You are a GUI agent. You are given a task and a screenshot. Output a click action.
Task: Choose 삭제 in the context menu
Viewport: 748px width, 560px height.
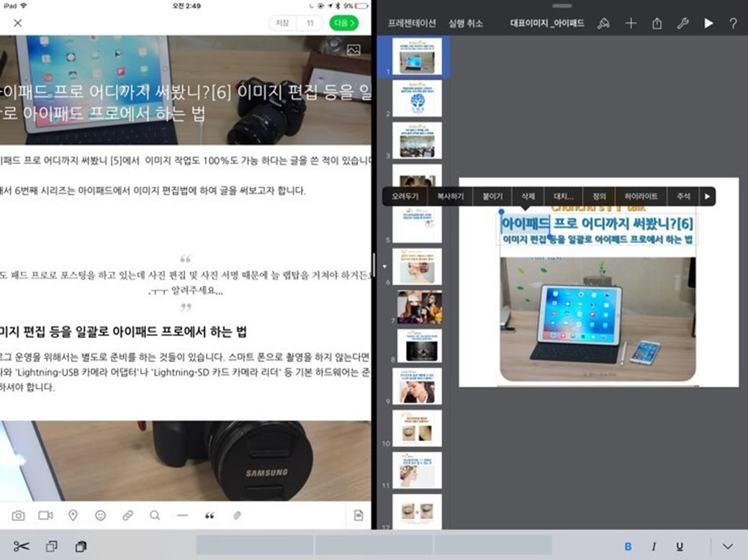click(x=528, y=196)
